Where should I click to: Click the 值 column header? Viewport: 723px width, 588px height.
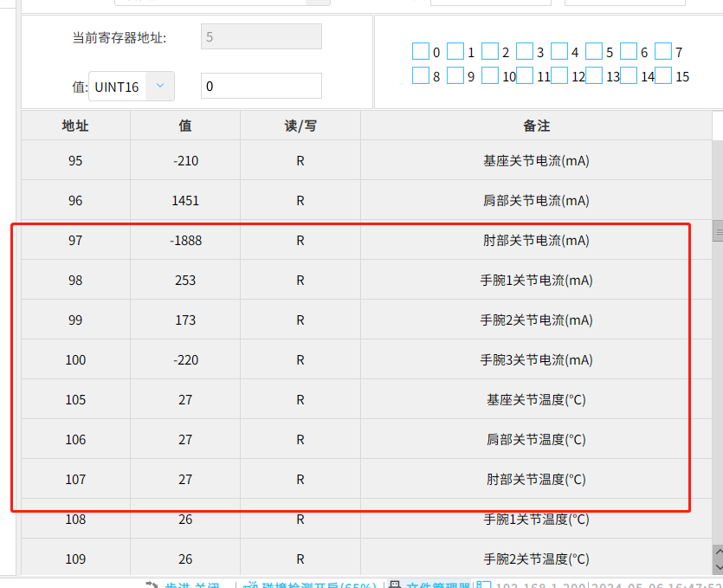(185, 126)
